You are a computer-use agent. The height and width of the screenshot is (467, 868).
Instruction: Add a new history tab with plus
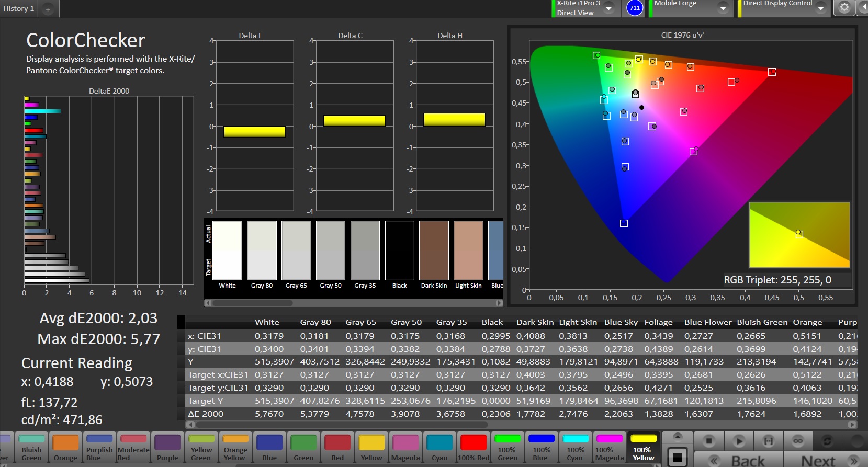tap(48, 9)
